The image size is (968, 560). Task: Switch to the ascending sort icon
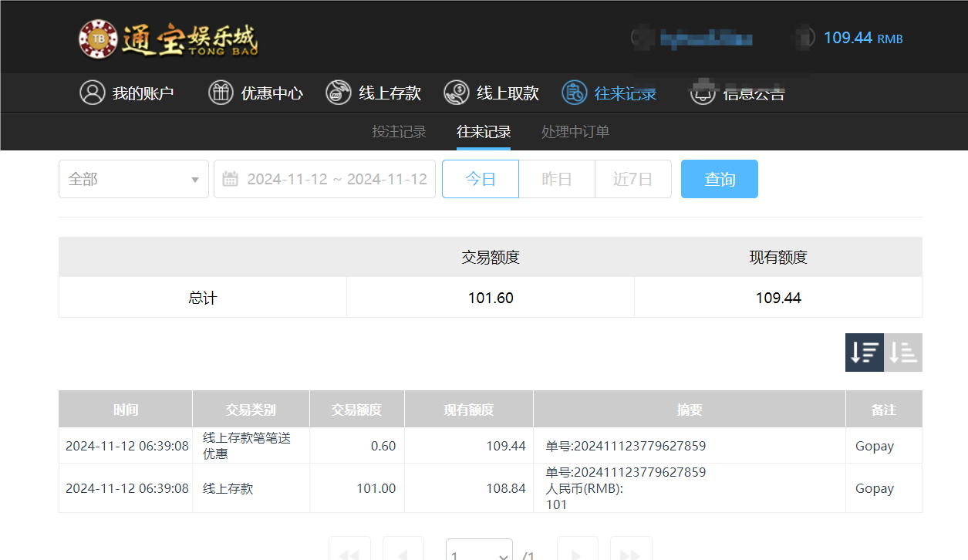click(x=903, y=352)
